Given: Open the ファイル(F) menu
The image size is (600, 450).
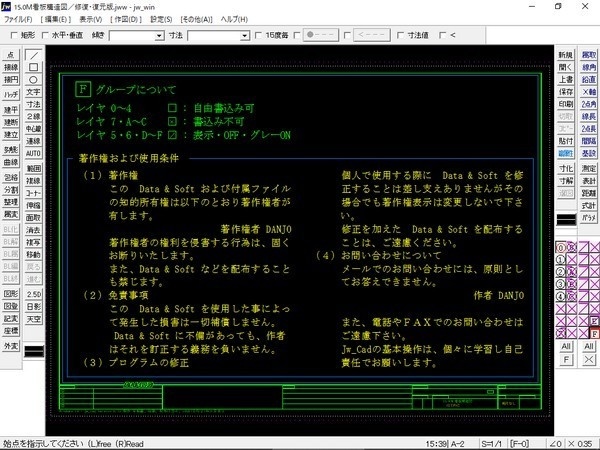Looking at the screenshot, I should coord(18,19).
